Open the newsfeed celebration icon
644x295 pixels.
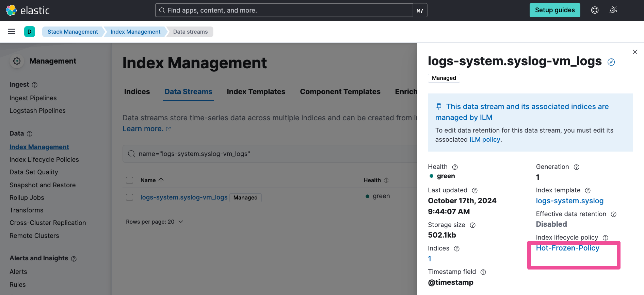[x=613, y=10]
